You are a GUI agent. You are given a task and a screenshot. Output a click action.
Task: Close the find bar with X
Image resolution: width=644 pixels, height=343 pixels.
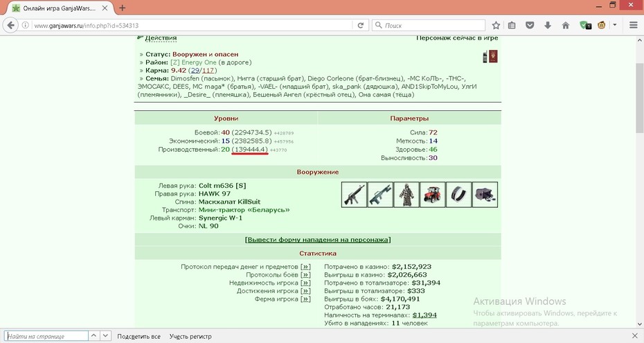pyautogui.click(x=634, y=336)
